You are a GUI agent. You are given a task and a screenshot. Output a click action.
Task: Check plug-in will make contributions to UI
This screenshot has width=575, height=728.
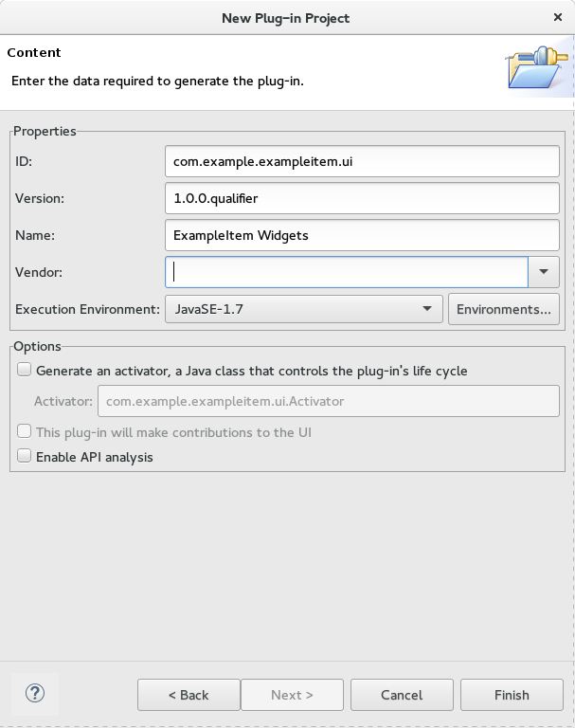pyautogui.click(x=24, y=431)
